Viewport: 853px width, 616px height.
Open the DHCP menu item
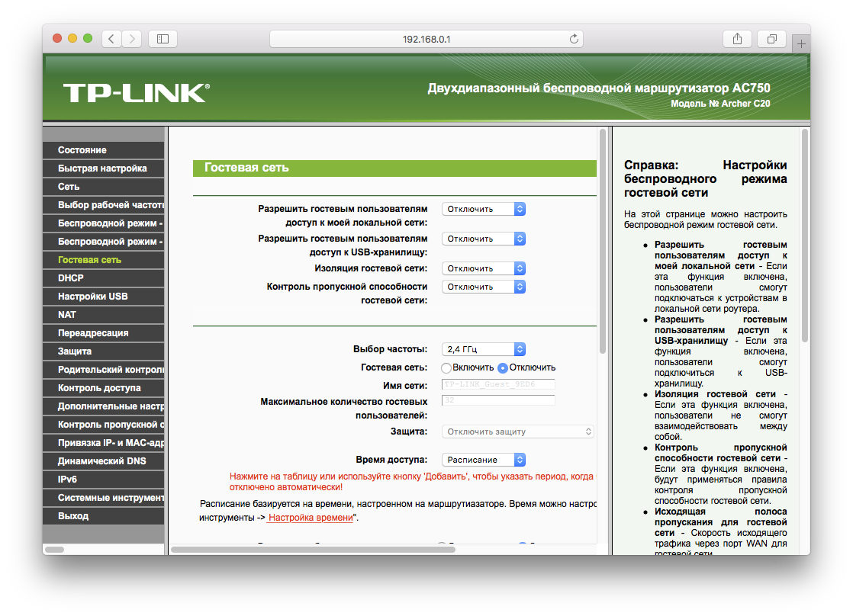pos(103,278)
